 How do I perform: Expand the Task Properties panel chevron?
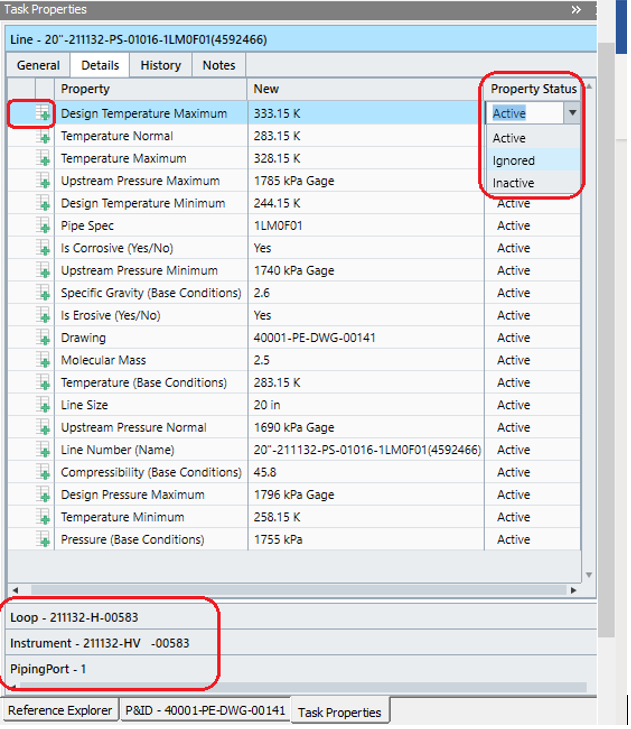coord(576,9)
